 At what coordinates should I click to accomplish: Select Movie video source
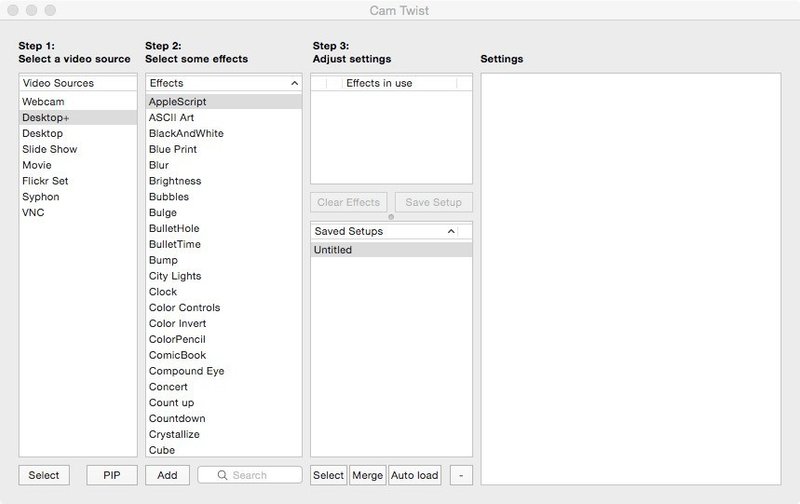[78, 165]
